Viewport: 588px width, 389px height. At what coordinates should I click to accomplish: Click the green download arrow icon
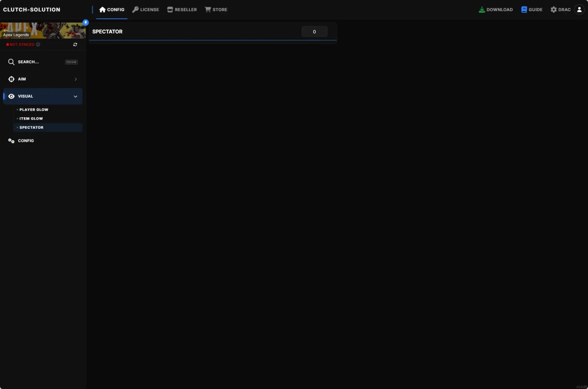(481, 9)
